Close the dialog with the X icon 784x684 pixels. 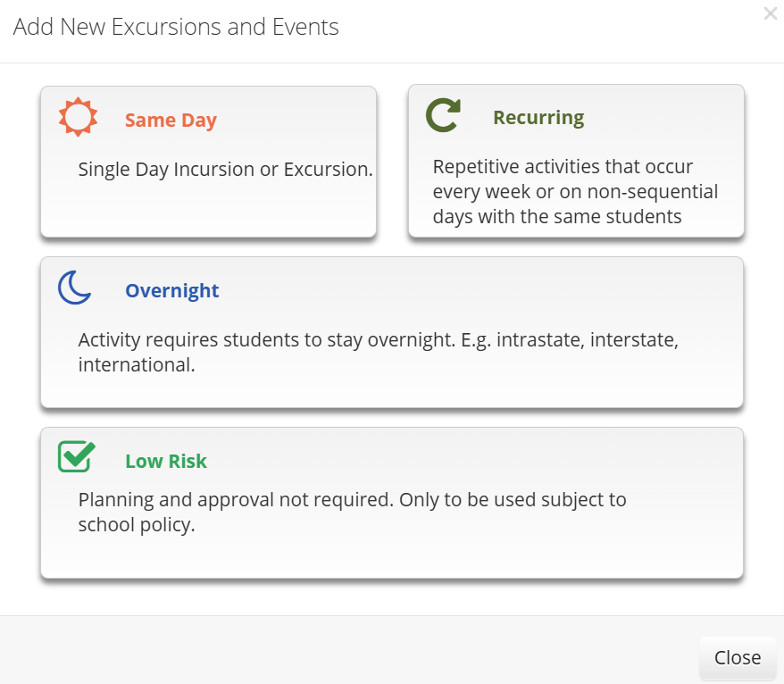tap(770, 13)
